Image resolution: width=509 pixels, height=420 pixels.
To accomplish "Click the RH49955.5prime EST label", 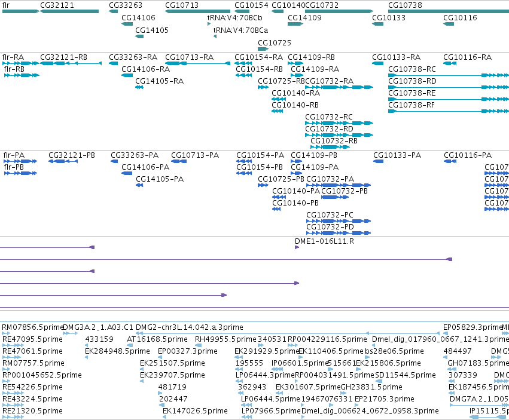I will pyautogui.click(x=225, y=339).
